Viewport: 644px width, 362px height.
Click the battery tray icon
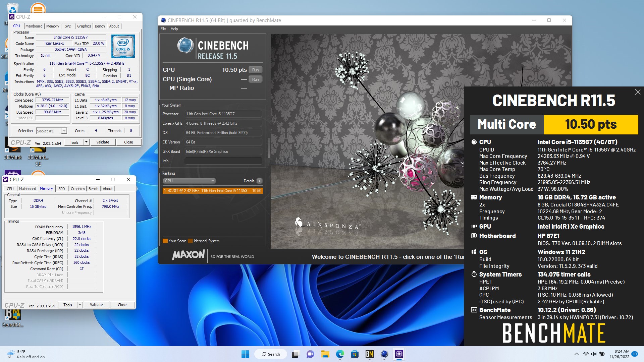click(x=602, y=354)
